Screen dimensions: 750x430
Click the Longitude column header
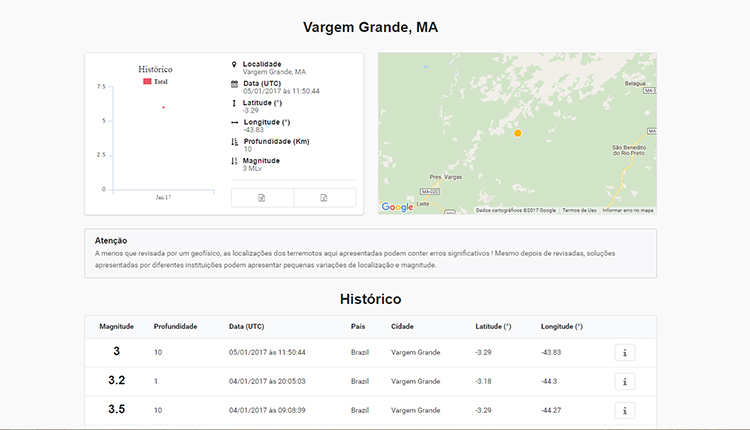[x=561, y=326]
